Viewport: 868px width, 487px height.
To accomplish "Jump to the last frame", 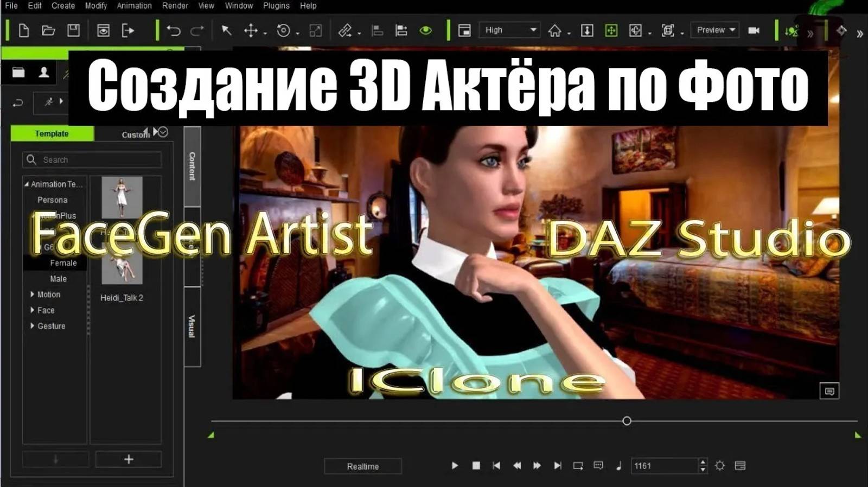I will [557, 465].
